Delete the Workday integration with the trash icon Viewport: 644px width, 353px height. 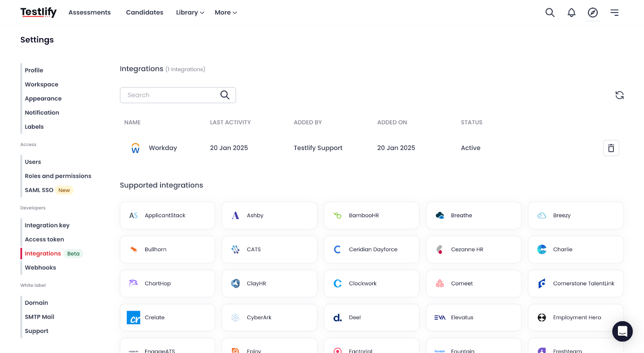(611, 148)
